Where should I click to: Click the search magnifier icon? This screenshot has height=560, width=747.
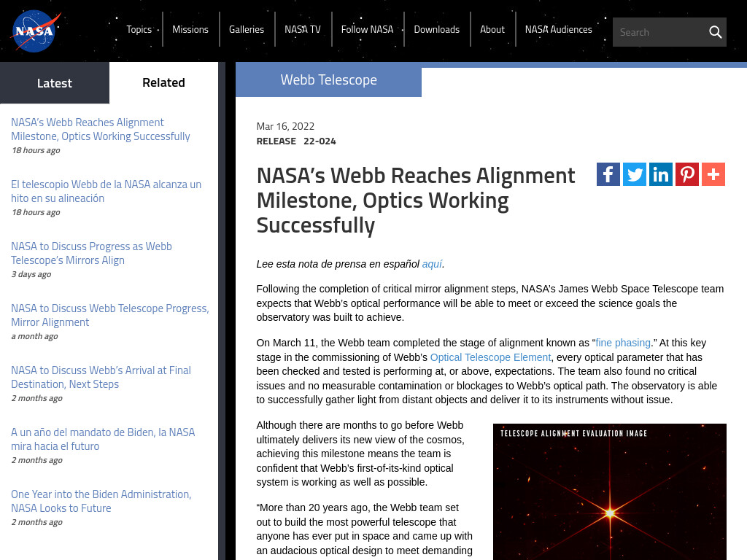(x=715, y=32)
